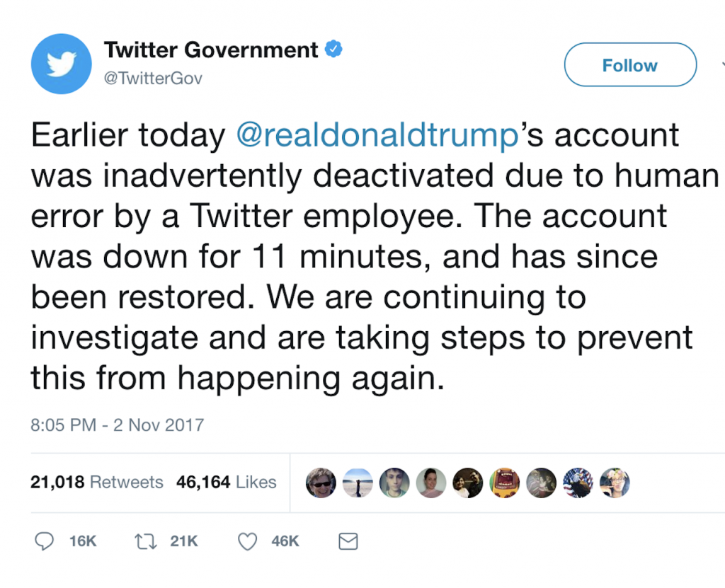Like the tweet via heart icon
Viewport: 725px width, 588px height.
[x=247, y=541]
